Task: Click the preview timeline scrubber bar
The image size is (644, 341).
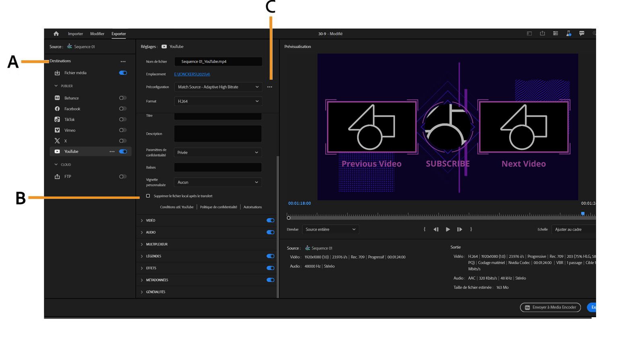Action: (435, 217)
